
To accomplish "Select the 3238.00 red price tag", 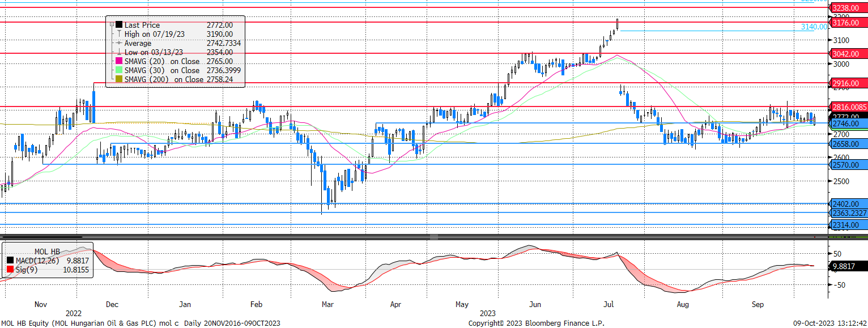I will tap(848, 8).
